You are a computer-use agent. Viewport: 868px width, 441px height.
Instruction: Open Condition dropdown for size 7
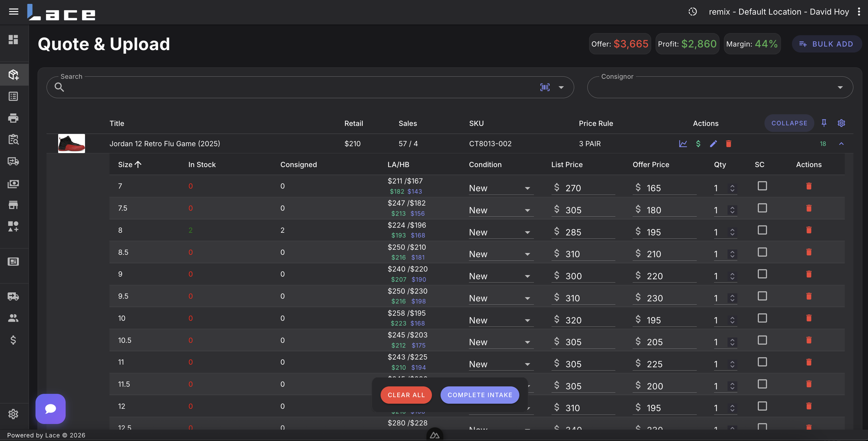(501, 188)
